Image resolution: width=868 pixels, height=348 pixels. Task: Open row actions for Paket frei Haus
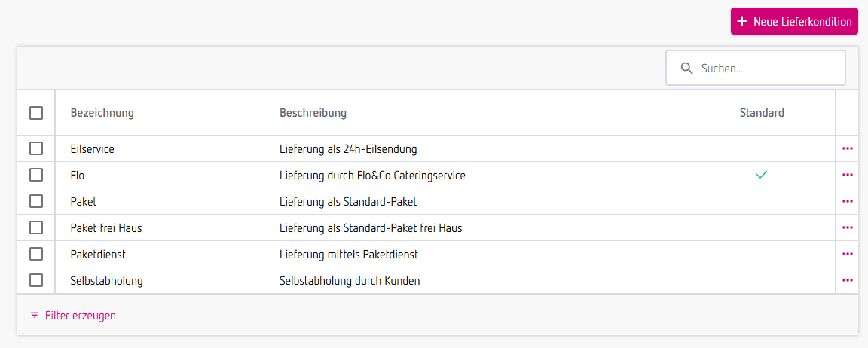848,227
